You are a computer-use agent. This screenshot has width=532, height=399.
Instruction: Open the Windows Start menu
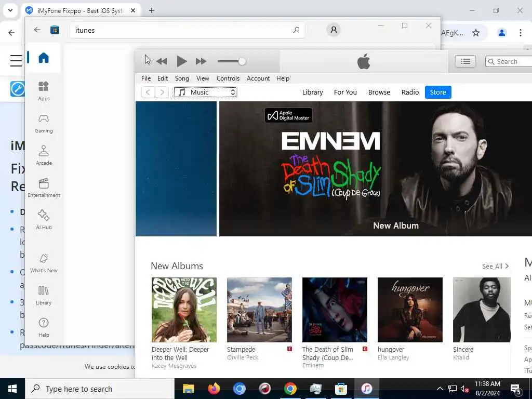click(12, 389)
